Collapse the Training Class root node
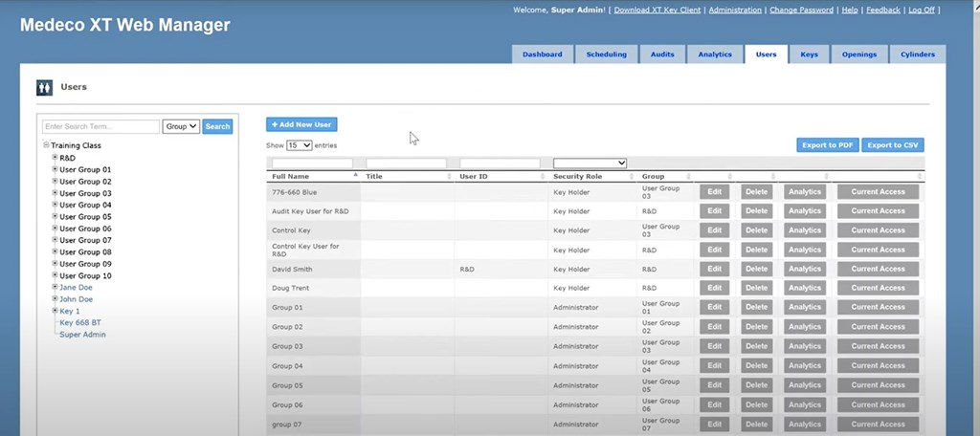Image resolution: width=980 pixels, height=436 pixels. (46, 146)
